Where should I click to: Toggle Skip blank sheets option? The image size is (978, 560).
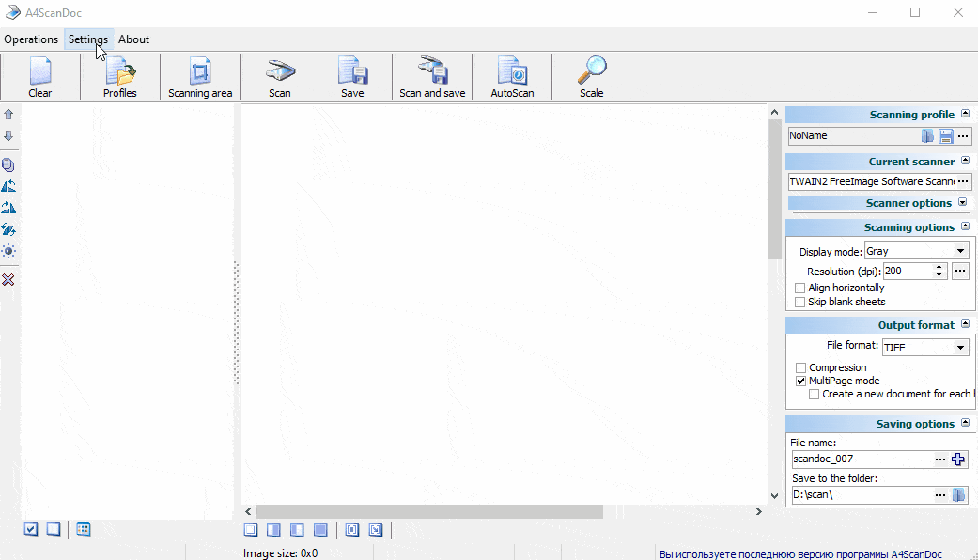click(x=800, y=302)
